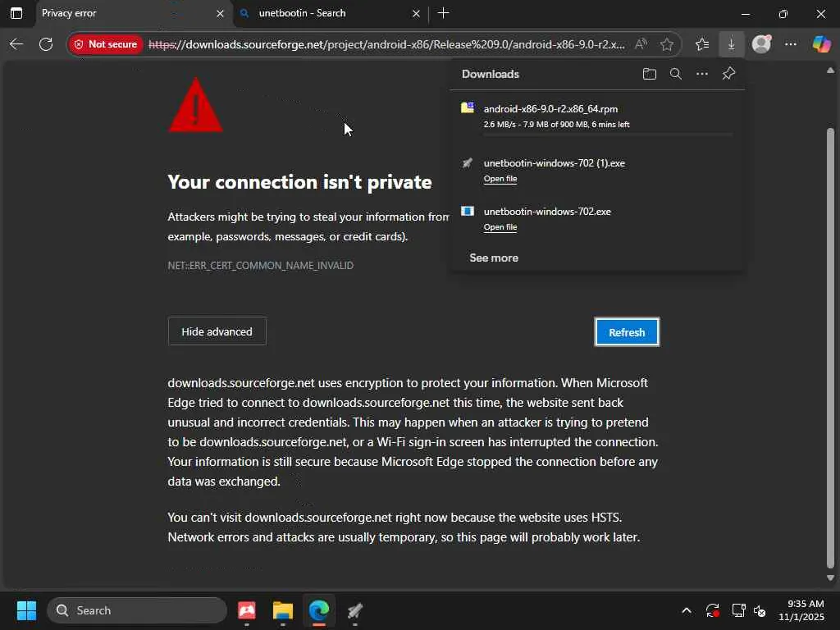This screenshot has width=840, height=630.
Task: Open the Windows Start menu
Action: (26, 610)
